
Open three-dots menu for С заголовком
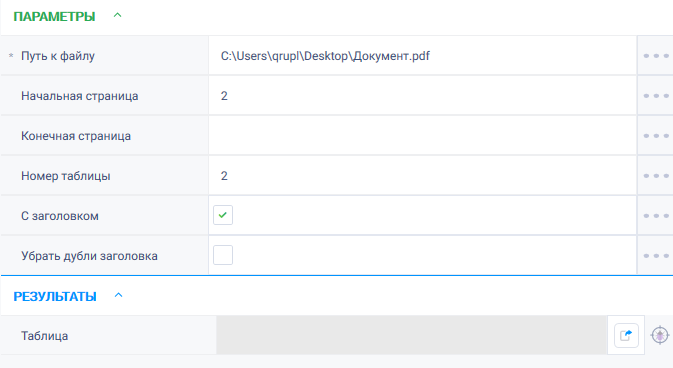pos(656,216)
